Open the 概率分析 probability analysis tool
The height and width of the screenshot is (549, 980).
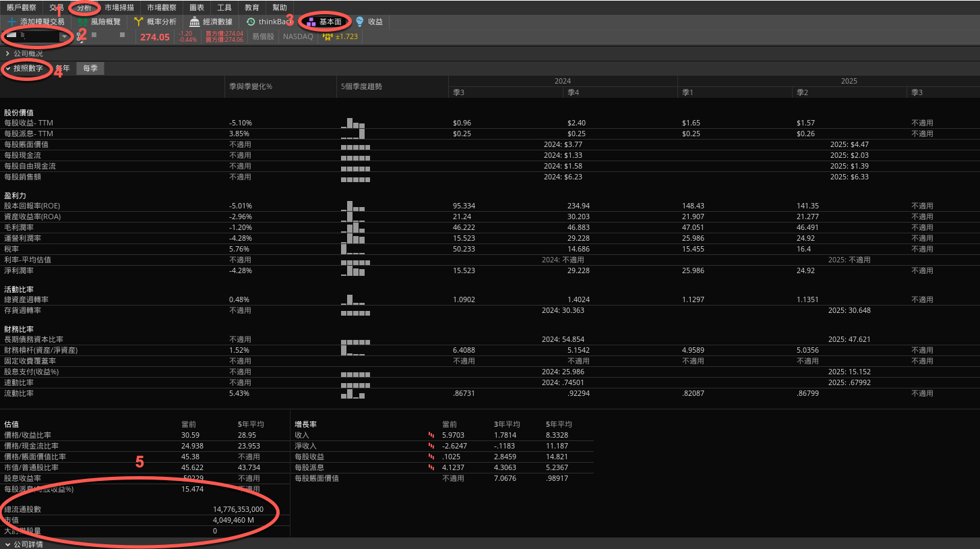(139, 22)
